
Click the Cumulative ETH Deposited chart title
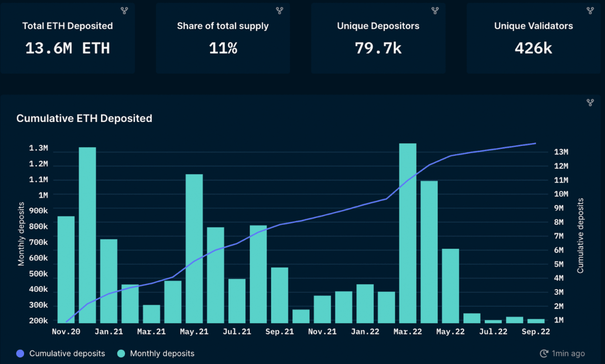(84, 119)
